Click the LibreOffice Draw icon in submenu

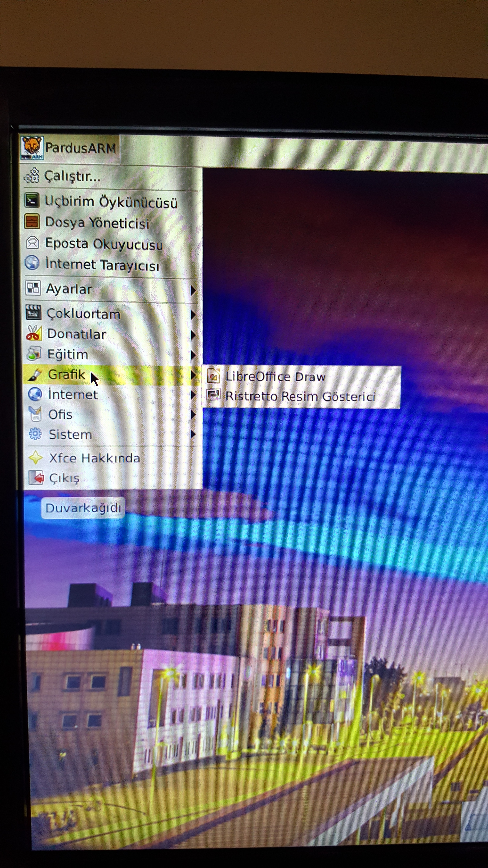(213, 376)
